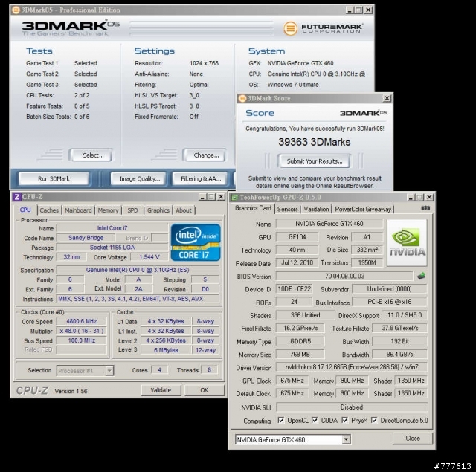Viewport: 476px width, 472px height.
Task: Open the Validation tab in GPU-Z
Action: pyautogui.click(x=316, y=209)
